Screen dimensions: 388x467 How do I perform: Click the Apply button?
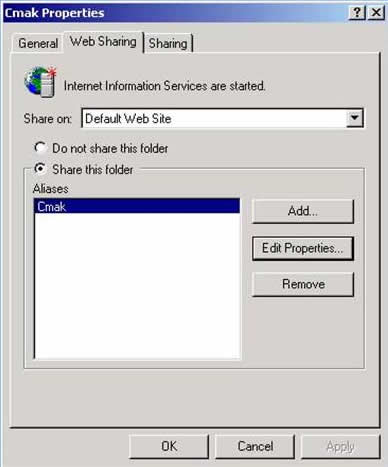pos(340,447)
